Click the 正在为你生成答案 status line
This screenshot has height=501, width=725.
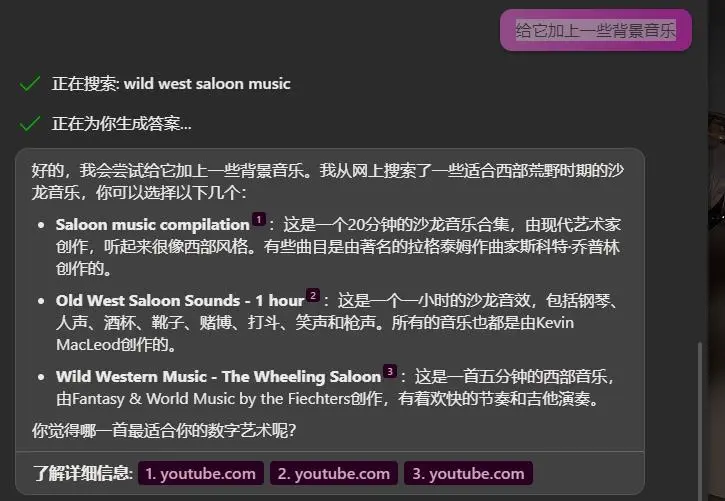(122, 124)
